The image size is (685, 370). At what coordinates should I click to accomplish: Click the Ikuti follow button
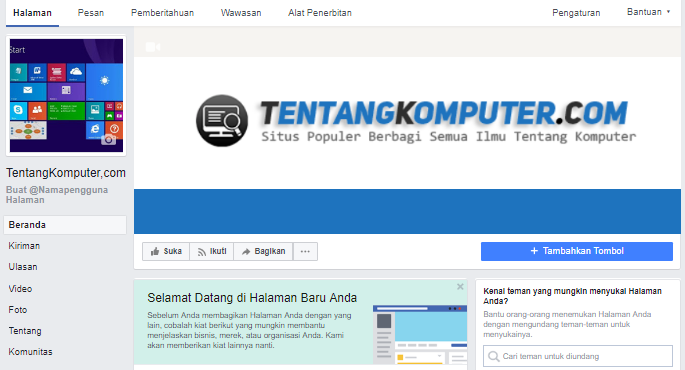pyautogui.click(x=212, y=252)
